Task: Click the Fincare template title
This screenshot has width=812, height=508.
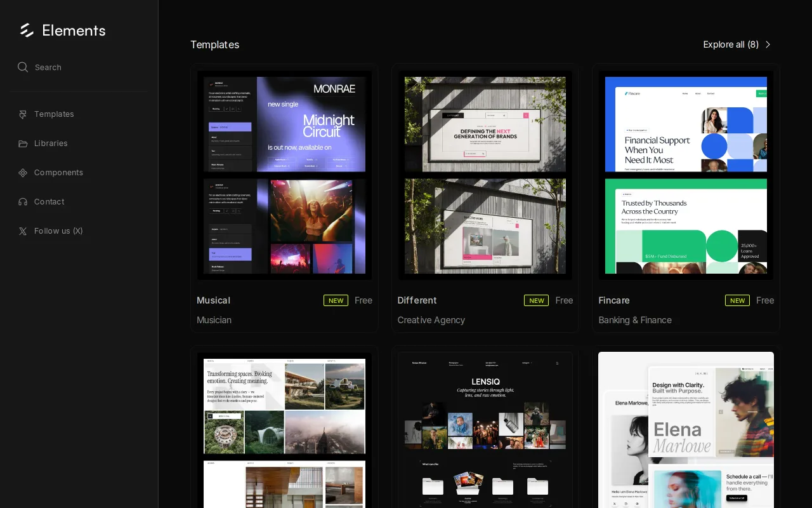Action: [x=614, y=300]
